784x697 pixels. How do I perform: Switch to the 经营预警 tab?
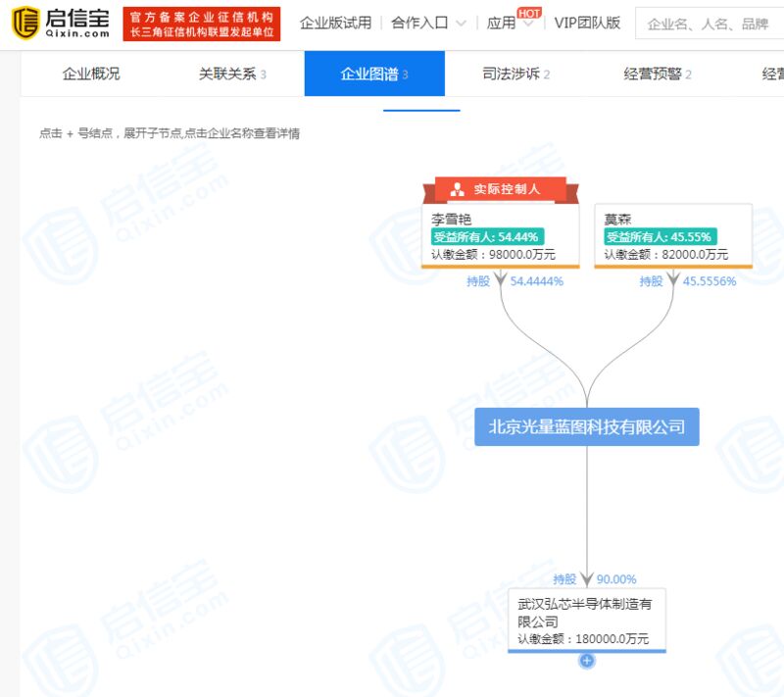(657, 74)
